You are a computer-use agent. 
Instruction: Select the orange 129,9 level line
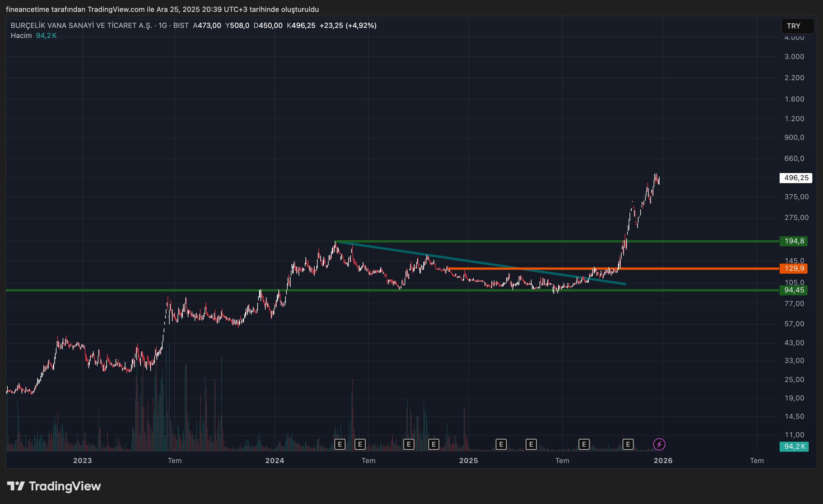[x=568, y=269]
